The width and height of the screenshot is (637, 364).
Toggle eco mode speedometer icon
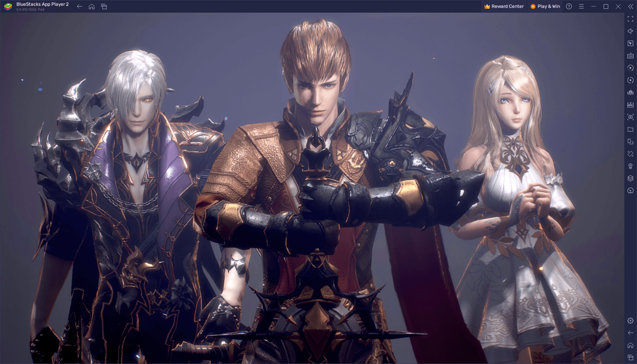tap(630, 191)
